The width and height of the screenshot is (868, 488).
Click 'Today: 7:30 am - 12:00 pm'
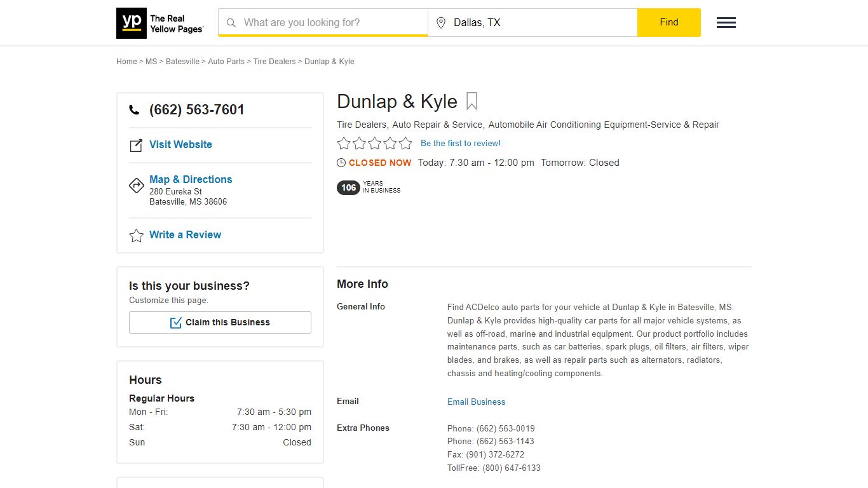pyautogui.click(x=476, y=163)
